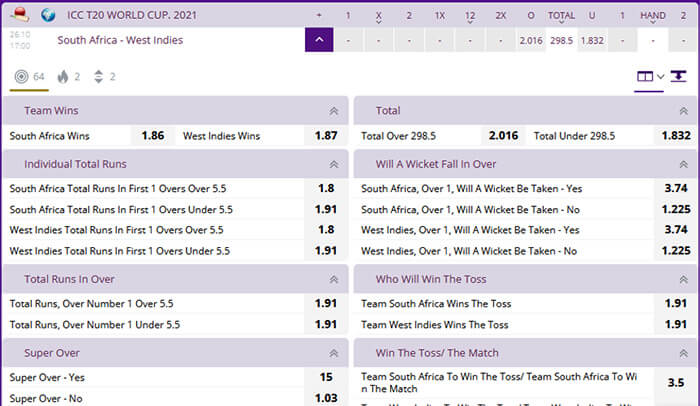Collapse Win The Toss/ The Match
This screenshot has width=700, height=406.
(x=683, y=353)
